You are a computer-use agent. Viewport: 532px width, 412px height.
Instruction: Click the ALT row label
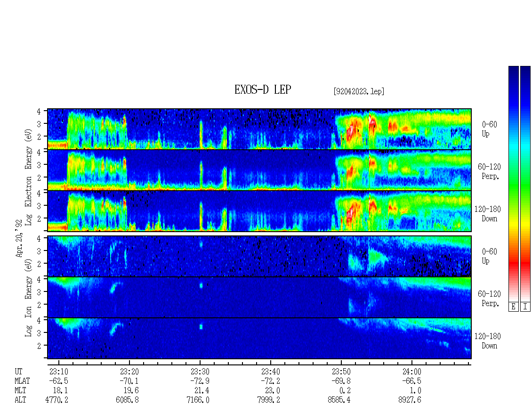(20, 400)
